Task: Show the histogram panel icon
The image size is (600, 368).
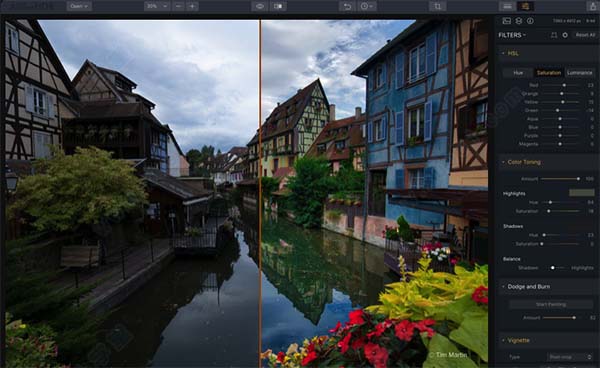Action: (507, 21)
